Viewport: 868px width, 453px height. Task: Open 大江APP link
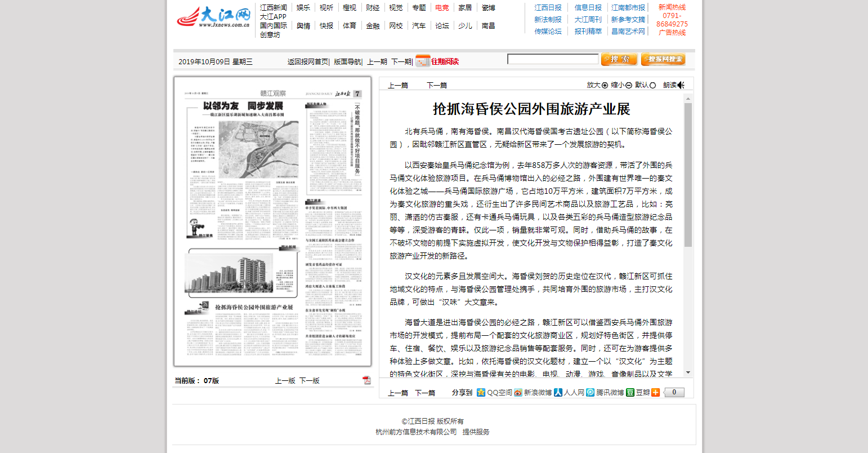tap(273, 17)
